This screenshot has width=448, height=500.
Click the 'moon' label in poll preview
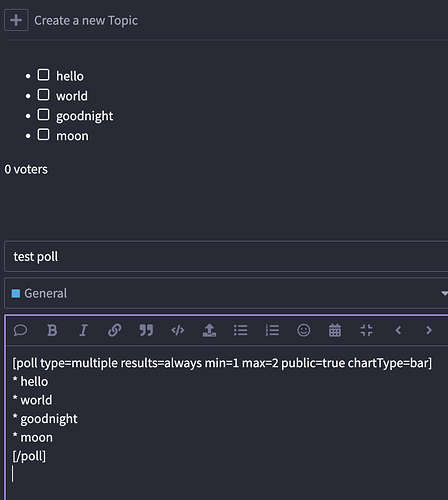[x=72, y=136]
